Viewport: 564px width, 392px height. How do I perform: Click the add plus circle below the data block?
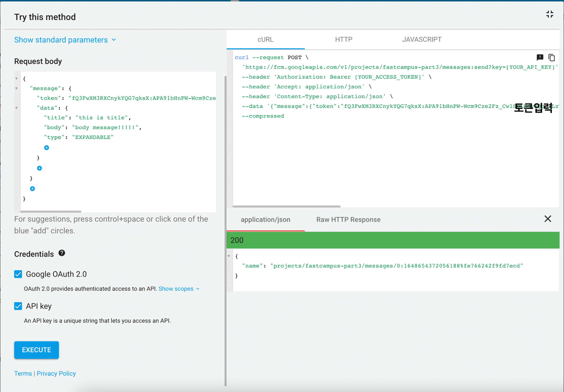point(39,168)
